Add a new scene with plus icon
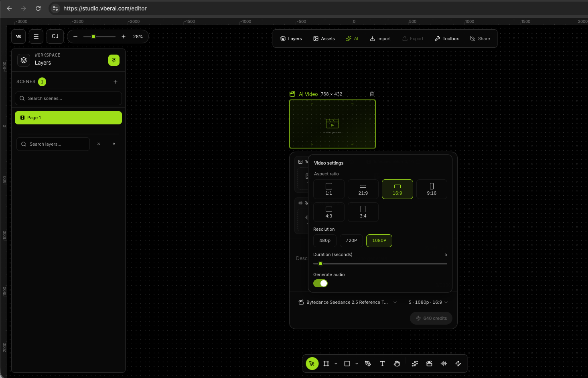The image size is (588, 378). tap(116, 82)
